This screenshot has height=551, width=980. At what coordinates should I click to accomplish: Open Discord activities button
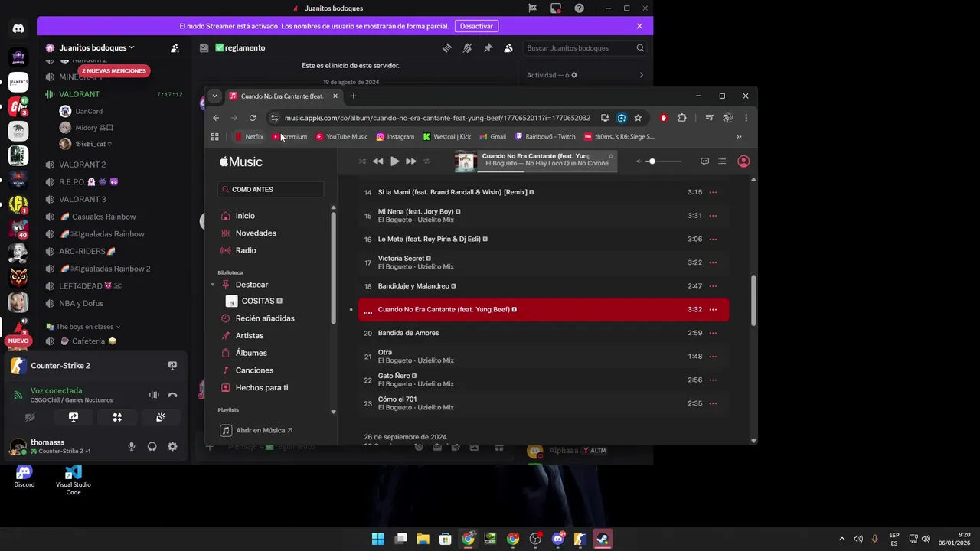pyautogui.click(x=117, y=418)
